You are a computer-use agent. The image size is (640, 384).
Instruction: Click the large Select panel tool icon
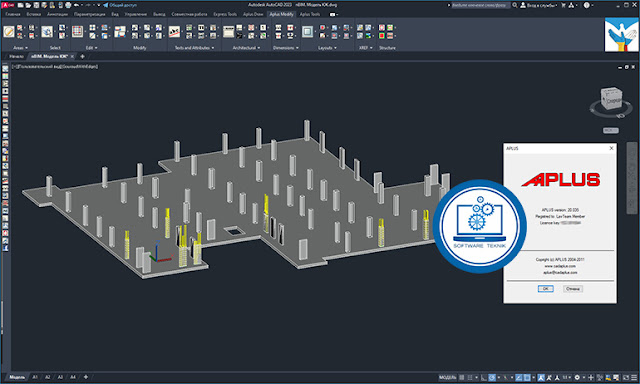47,31
